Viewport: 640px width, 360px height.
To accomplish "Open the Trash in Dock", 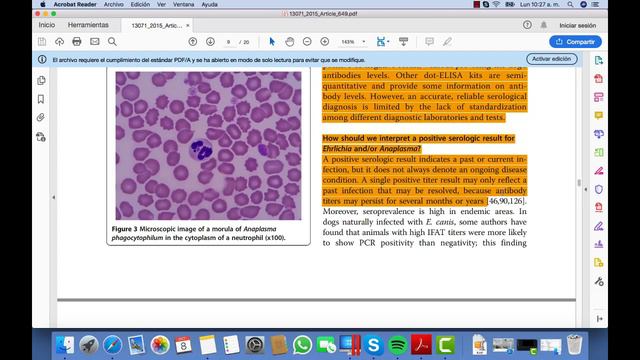I will (x=574, y=345).
